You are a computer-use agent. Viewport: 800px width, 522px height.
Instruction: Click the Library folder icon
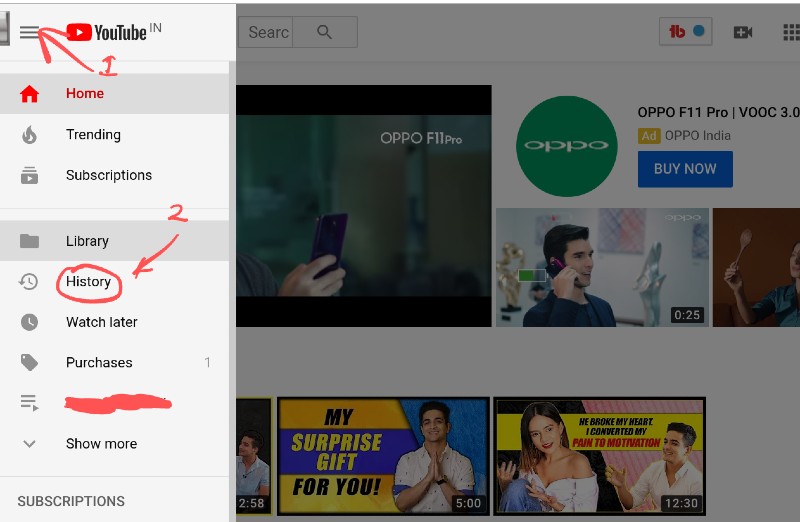click(29, 240)
